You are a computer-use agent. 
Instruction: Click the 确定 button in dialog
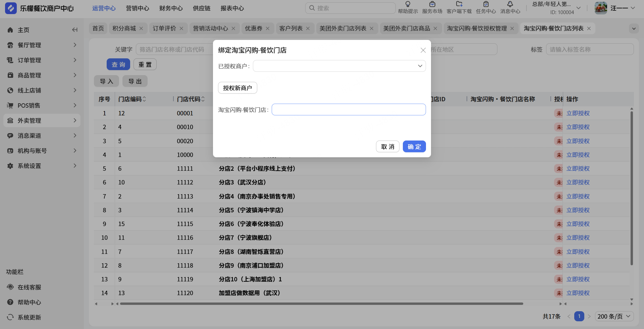pyautogui.click(x=414, y=147)
